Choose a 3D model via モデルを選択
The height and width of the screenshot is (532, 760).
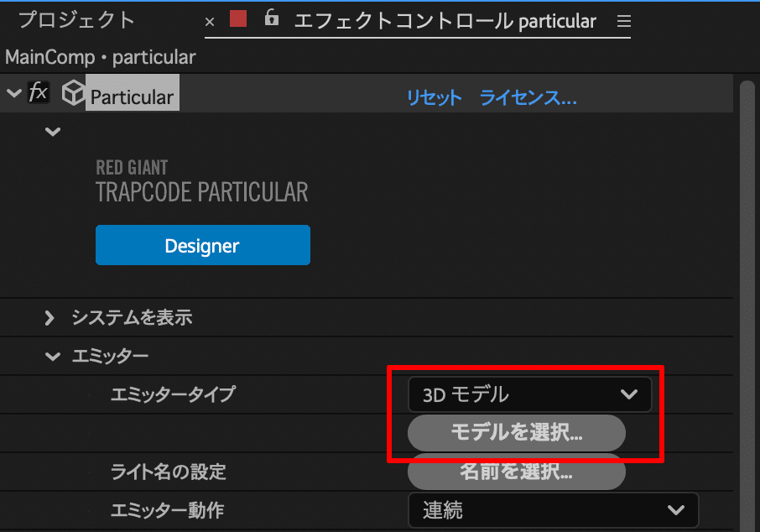click(516, 433)
